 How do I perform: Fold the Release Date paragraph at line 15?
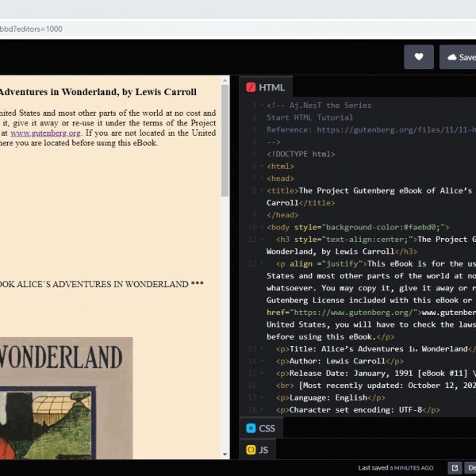pyautogui.click(x=262, y=374)
